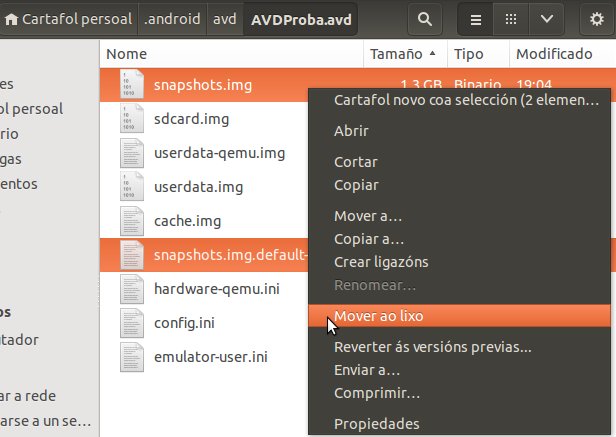Select the sdcard.img file name
Viewport: 616px width, 437px height.
(191, 119)
